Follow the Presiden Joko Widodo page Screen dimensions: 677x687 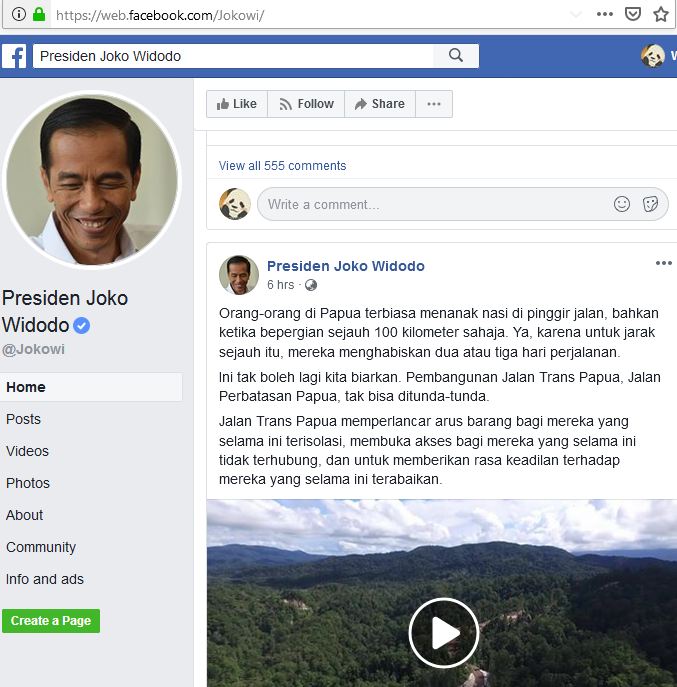[306, 104]
